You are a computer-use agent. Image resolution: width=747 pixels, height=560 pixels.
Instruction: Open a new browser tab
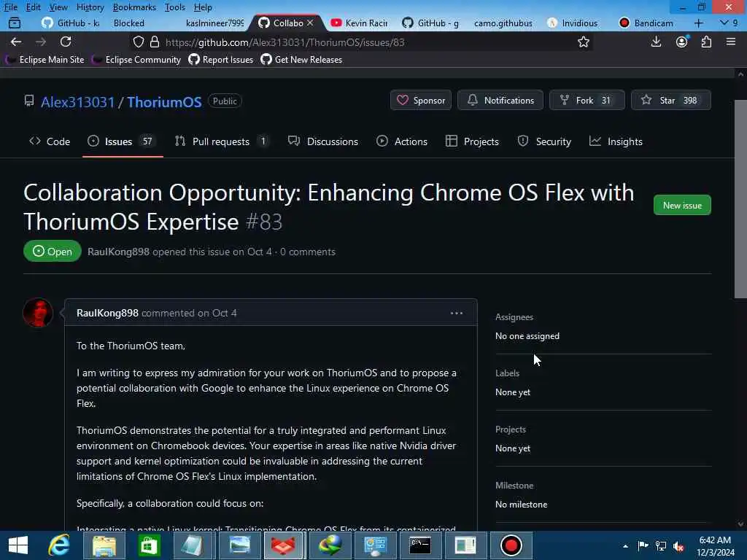pos(698,23)
